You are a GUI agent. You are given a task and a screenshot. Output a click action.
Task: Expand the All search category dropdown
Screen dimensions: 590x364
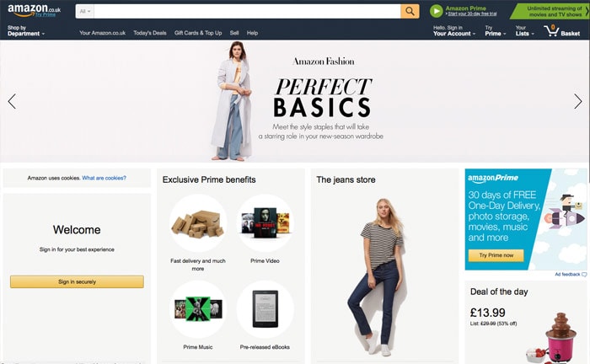[84, 11]
